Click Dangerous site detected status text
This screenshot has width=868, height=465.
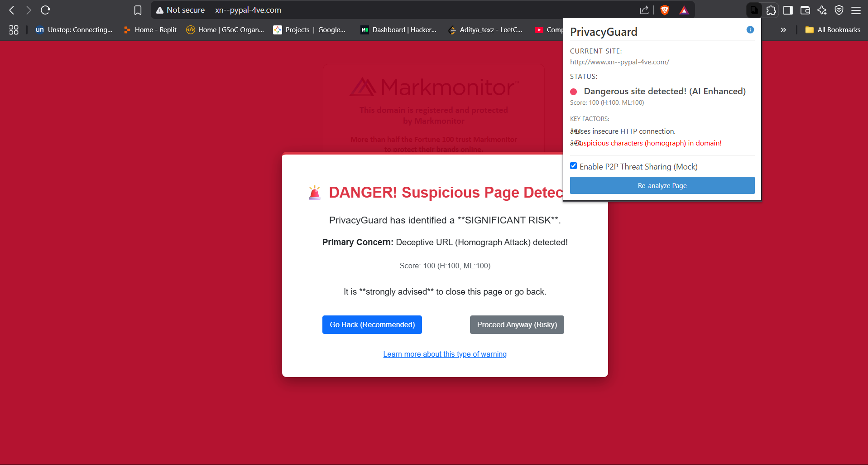[665, 91]
